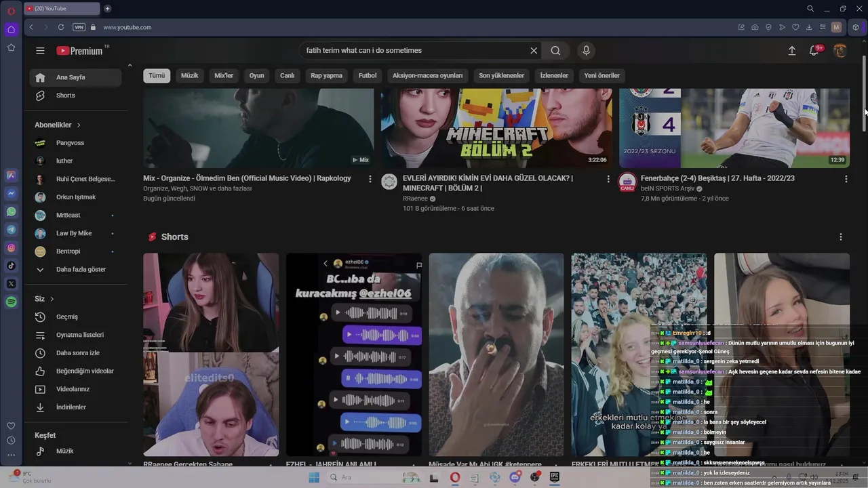This screenshot has width=868, height=488.
Task: Open the YouTube account avatar menu
Action: (x=840, y=51)
